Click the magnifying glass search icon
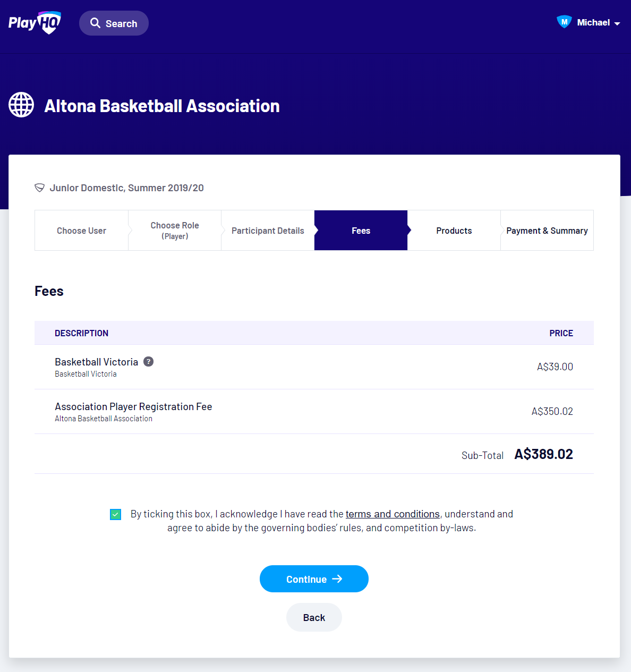The width and height of the screenshot is (631, 672). [x=95, y=23]
